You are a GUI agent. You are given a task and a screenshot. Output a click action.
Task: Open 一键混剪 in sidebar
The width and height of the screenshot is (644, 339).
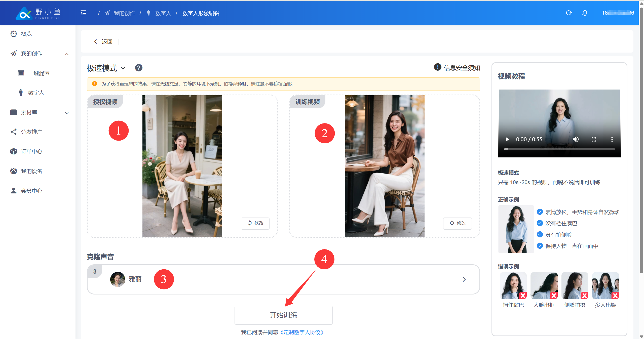[39, 73]
